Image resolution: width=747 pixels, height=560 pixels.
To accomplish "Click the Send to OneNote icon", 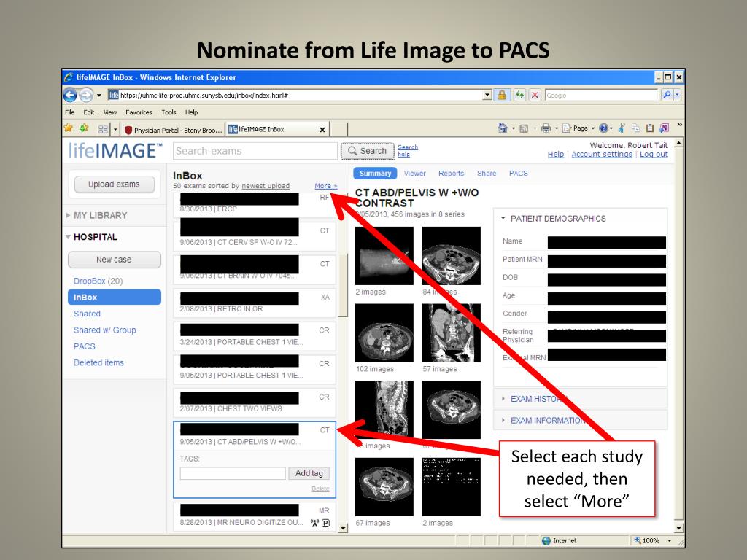I will tap(664, 128).
